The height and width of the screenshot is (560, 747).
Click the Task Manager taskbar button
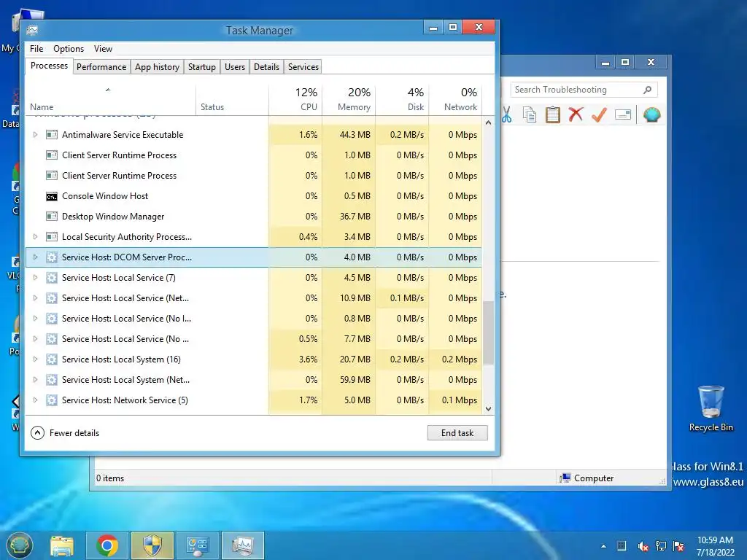(243, 545)
